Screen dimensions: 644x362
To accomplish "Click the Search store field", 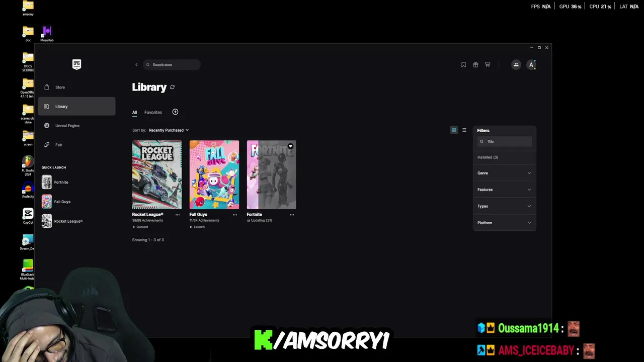I will (172, 65).
